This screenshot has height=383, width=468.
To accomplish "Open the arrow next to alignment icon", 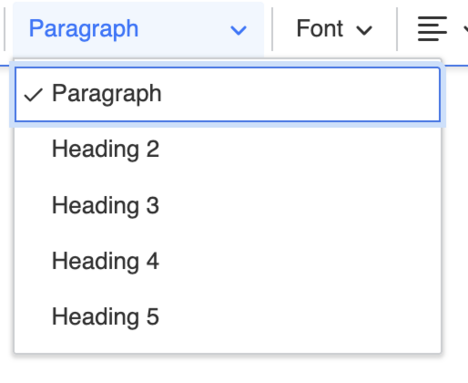I will [466, 29].
